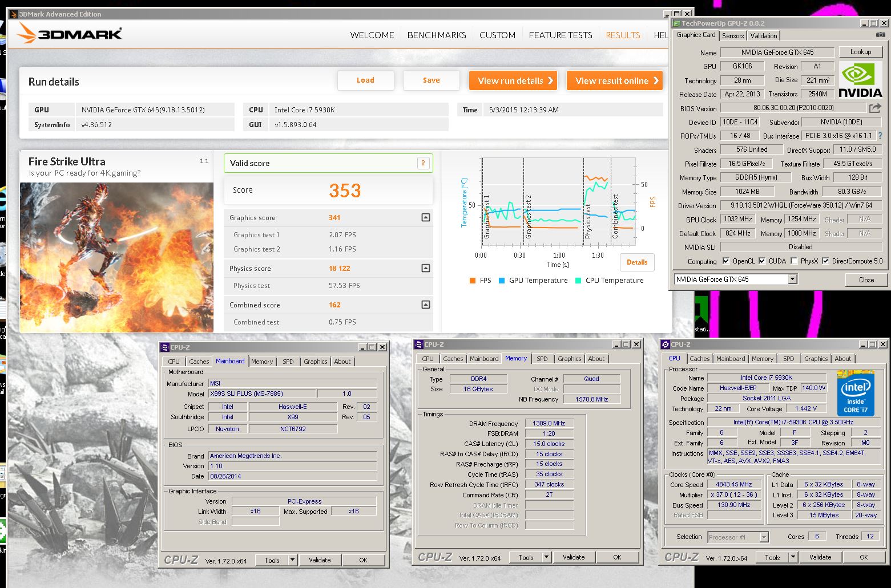
Task: Open About tab in Memory CPU-Z window
Action: coord(596,359)
